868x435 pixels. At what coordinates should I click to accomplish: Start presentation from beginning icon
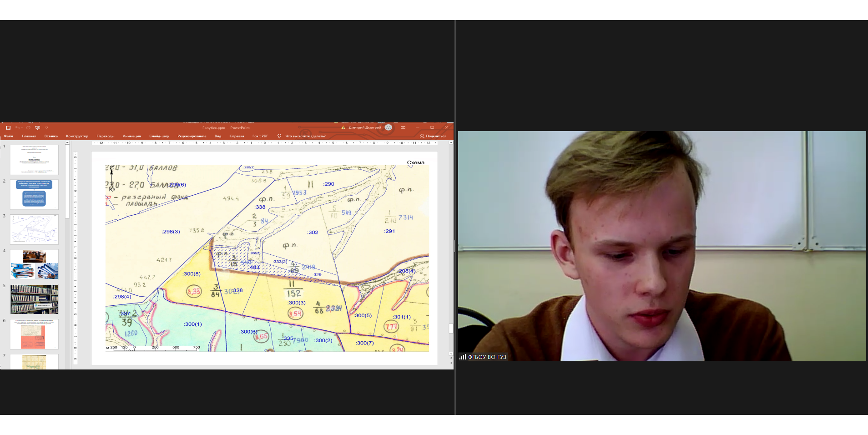[38, 128]
